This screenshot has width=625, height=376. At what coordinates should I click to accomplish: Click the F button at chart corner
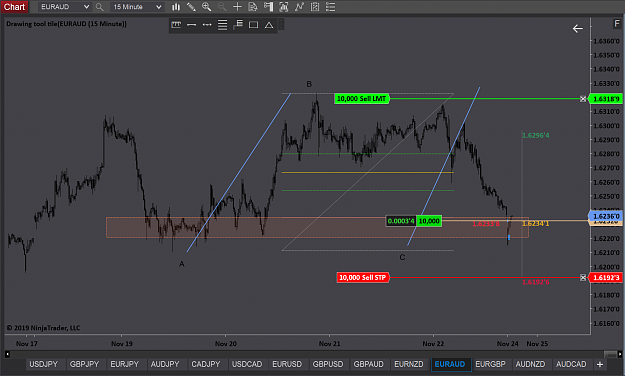point(617,24)
